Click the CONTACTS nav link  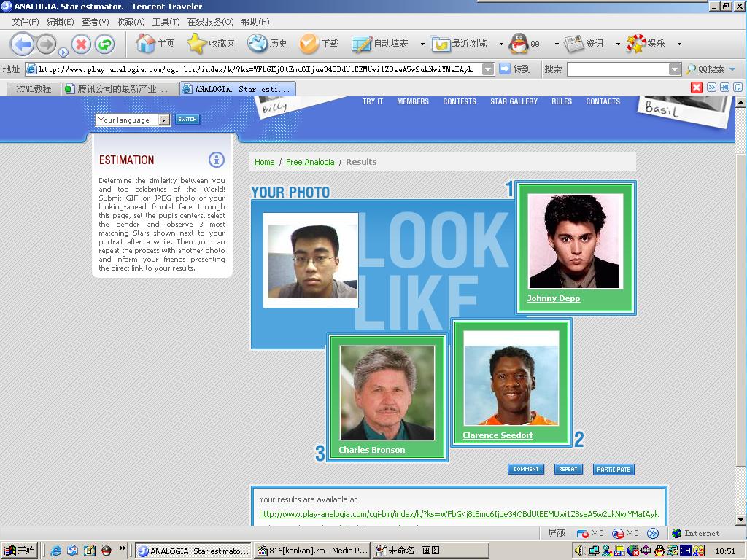pos(603,101)
